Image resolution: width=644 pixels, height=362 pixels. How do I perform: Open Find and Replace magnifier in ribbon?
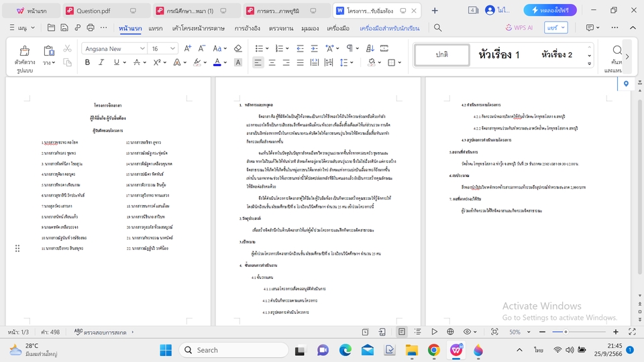[x=617, y=50]
